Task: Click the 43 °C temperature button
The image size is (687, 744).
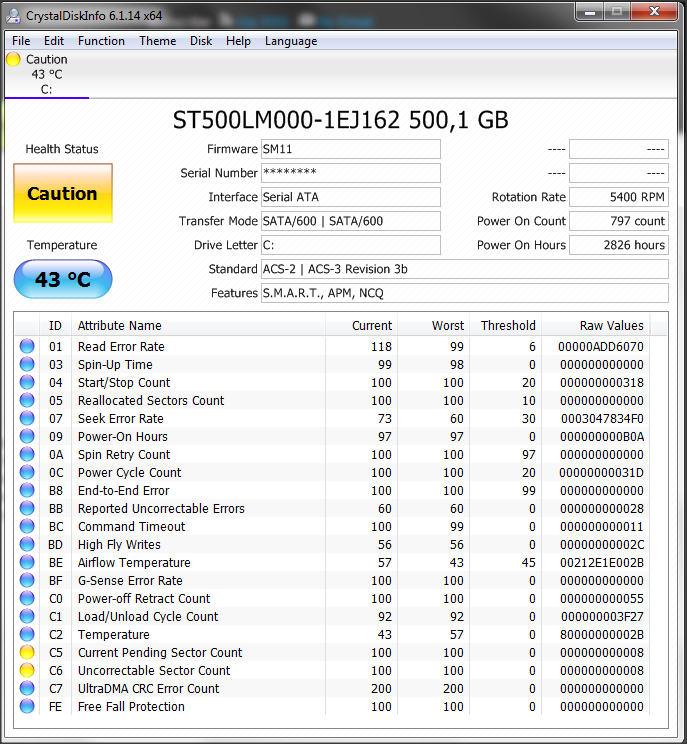Action: tap(63, 279)
